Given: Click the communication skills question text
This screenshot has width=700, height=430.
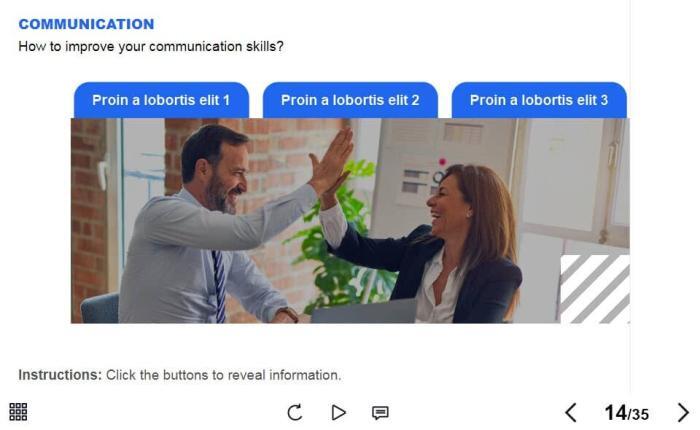Looking at the screenshot, I should pos(151,46).
